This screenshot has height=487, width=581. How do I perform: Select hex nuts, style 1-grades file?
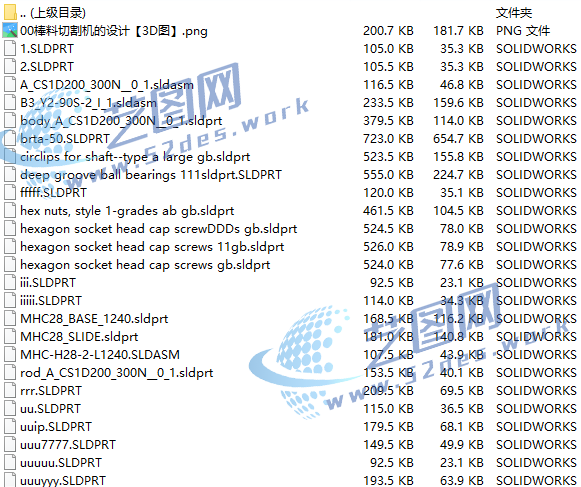pos(127,211)
